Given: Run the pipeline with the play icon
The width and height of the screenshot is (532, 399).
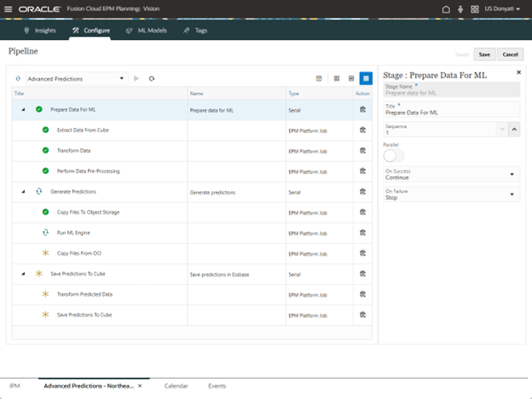Looking at the screenshot, I should [x=136, y=78].
